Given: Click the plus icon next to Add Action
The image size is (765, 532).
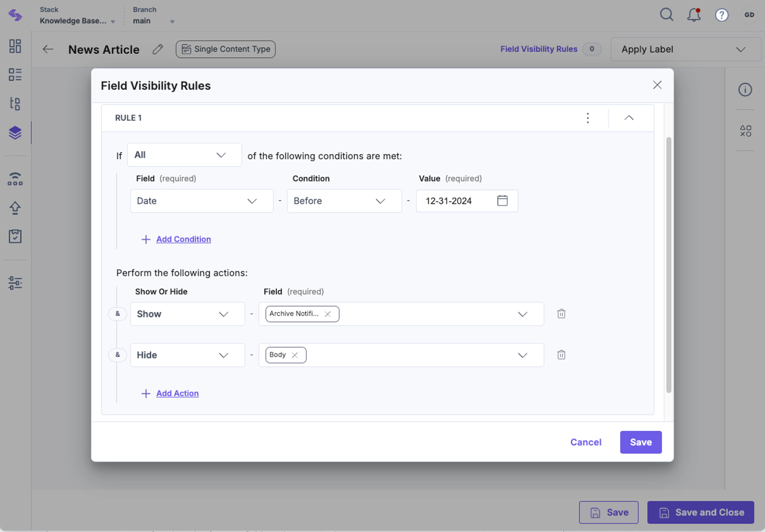Looking at the screenshot, I should [x=146, y=393].
